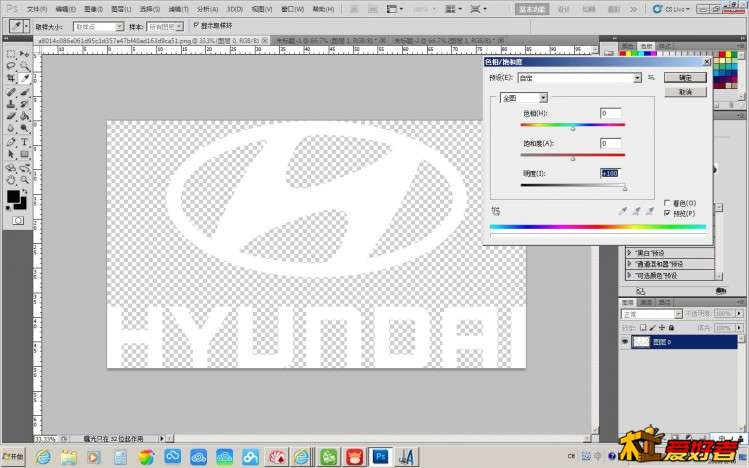
Task: Click the swap foreground/background colors icon
Action: tap(24, 191)
